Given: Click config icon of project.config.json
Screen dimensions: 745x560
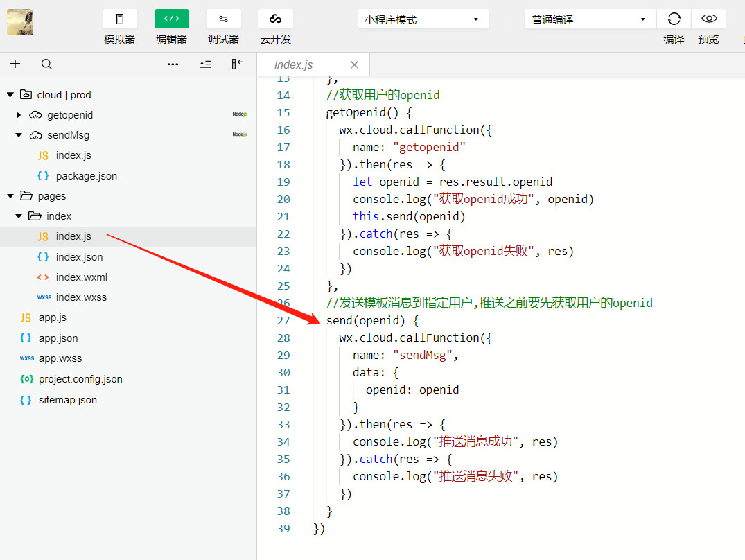Looking at the screenshot, I should (x=26, y=379).
